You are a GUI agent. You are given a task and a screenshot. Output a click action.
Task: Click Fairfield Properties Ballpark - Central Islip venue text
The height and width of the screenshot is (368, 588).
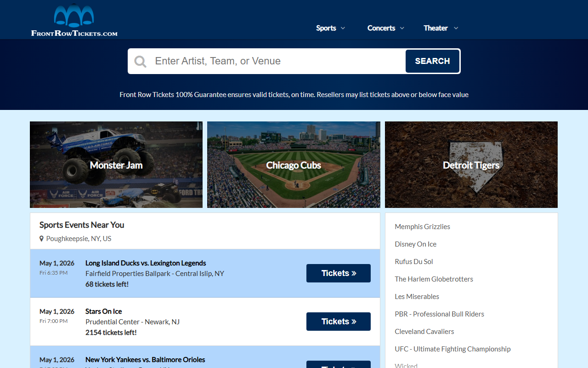155,274
